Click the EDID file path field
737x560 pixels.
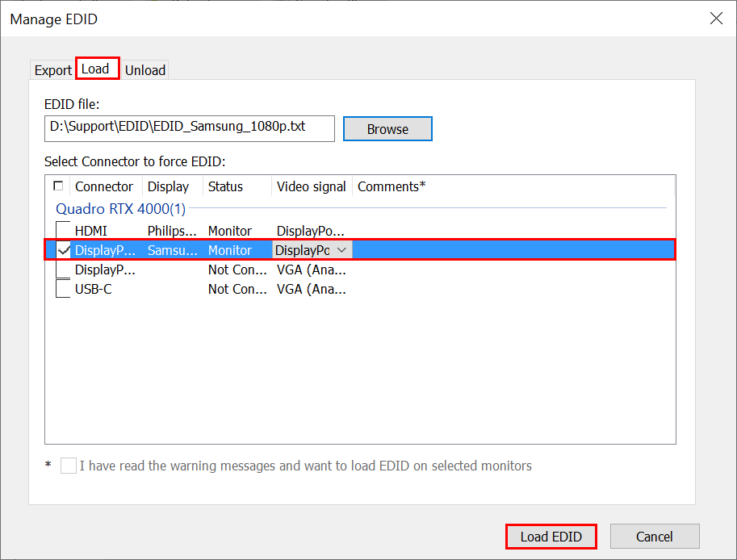(189, 127)
